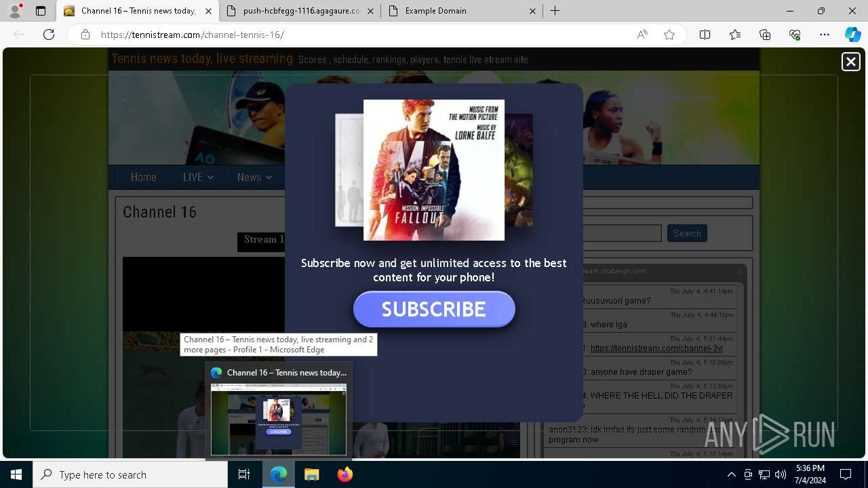The width and height of the screenshot is (868, 488).
Task: Add this page to favorites
Action: pos(669,35)
